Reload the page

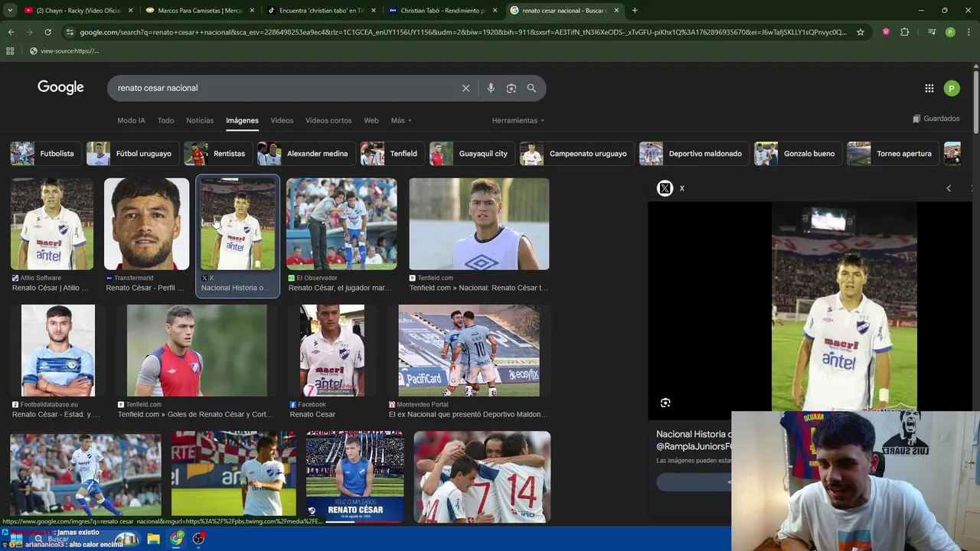(47, 32)
